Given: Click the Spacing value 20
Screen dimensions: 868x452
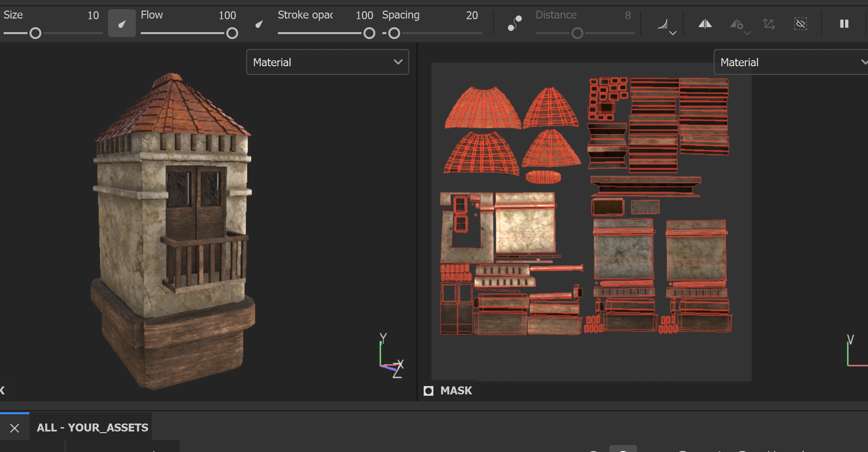Looking at the screenshot, I should 472,15.
